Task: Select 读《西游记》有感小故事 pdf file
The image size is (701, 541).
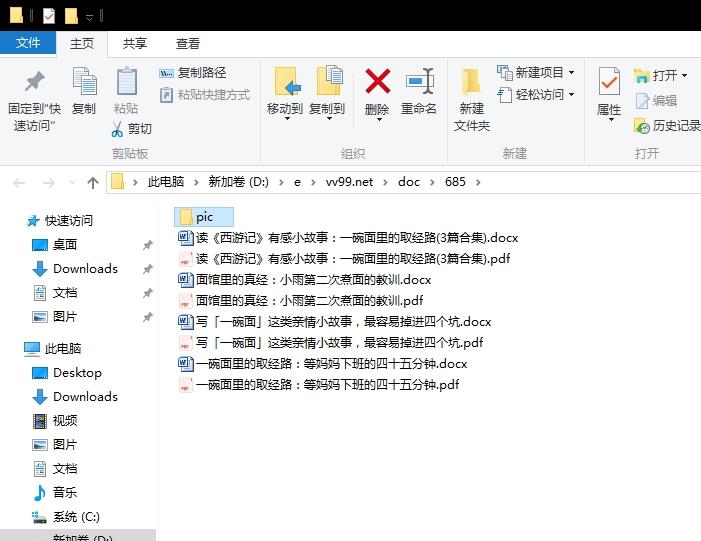Action: [344, 259]
